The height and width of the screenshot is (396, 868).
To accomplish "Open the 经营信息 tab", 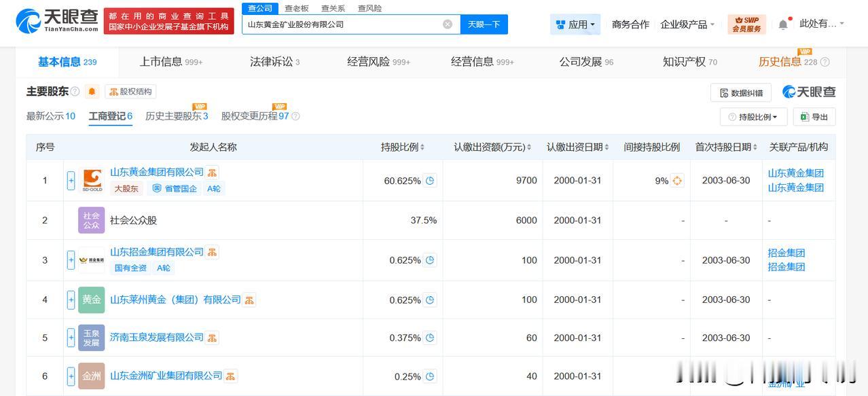I will [x=482, y=62].
